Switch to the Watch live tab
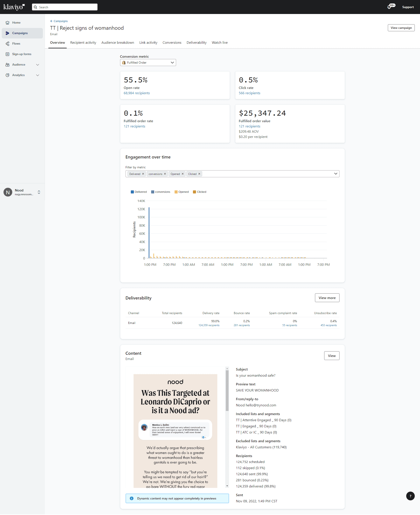Viewport: 420px width, 515px height. (x=220, y=43)
